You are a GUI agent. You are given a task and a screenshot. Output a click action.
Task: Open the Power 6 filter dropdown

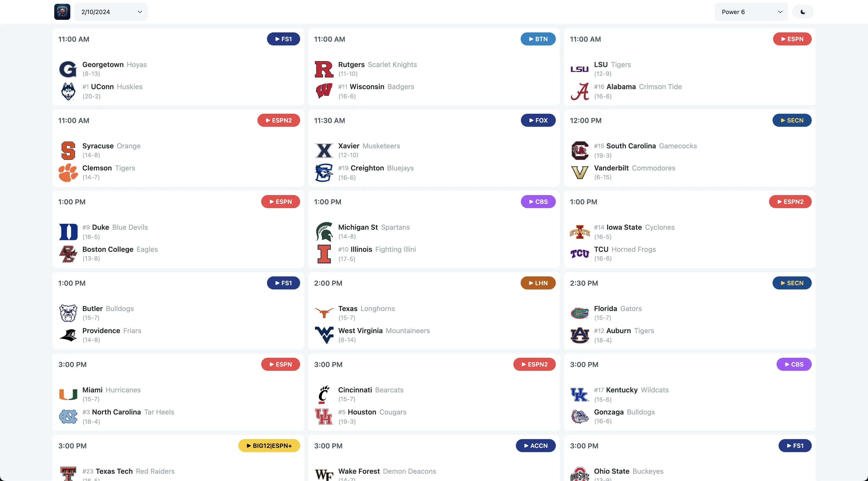pos(751,12)
